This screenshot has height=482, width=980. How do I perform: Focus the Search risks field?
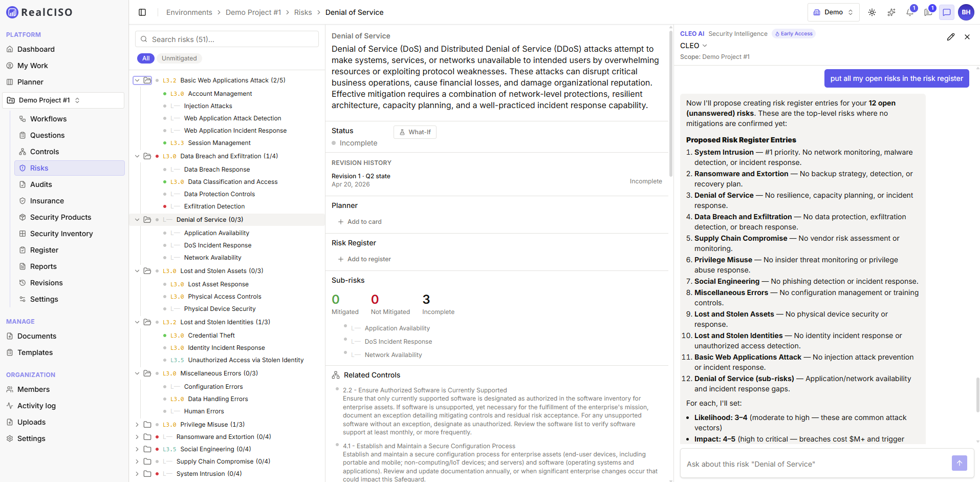tap(227, 39)
